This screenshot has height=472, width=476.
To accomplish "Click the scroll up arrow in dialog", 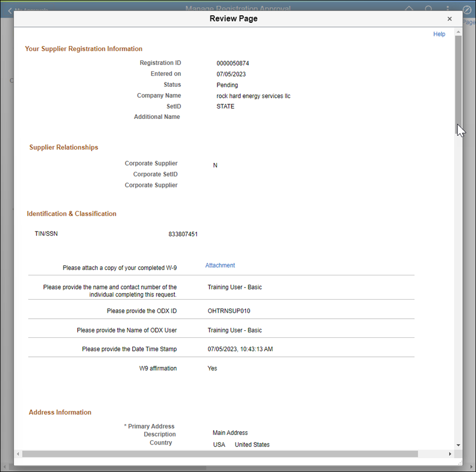I will (459, 32).
